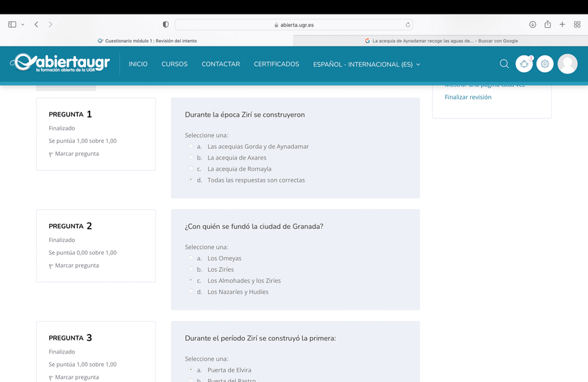Click the 'Finalizar revisión' link
Screen dimensions: 588x382
point(468,97)
